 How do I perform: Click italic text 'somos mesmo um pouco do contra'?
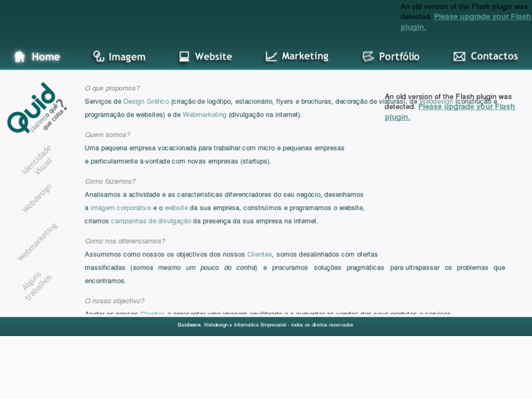[194, 267]
